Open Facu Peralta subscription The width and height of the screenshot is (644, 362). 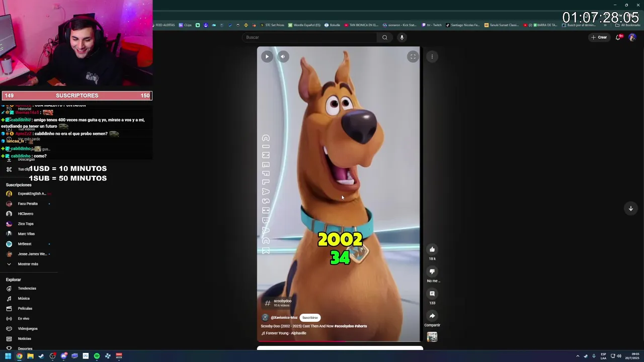(29, 204)
